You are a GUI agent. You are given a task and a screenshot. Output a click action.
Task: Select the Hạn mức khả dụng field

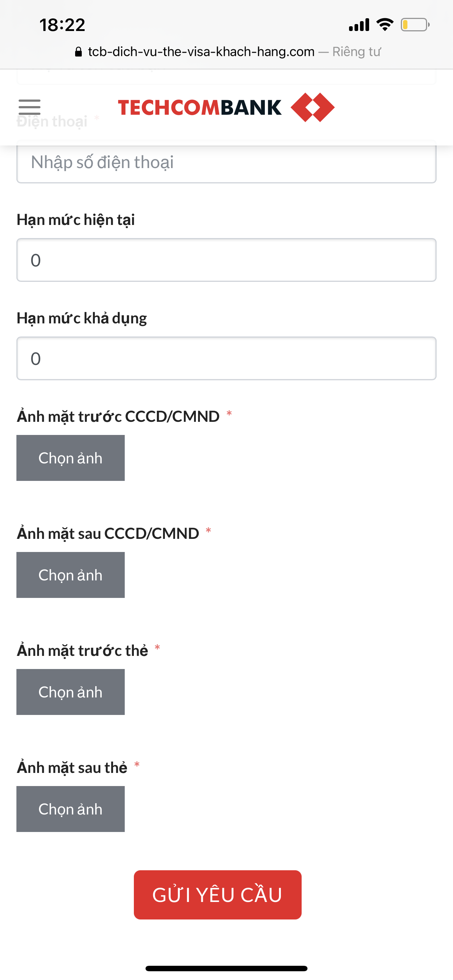[x=226, y=358]
